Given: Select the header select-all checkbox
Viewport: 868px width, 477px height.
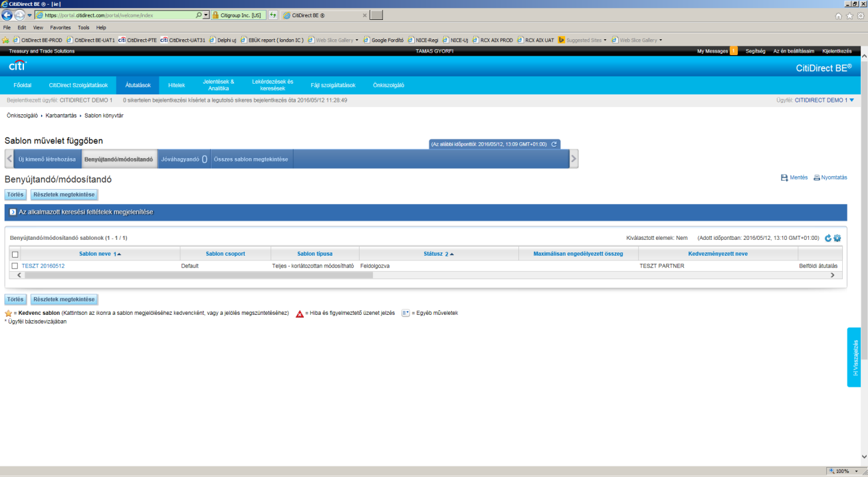Looking at the screenshot, I should point(15,254).
